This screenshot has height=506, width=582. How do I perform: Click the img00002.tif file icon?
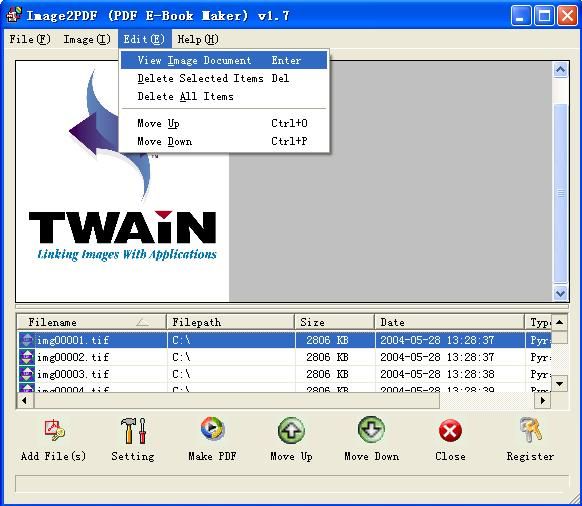point(27,357)
